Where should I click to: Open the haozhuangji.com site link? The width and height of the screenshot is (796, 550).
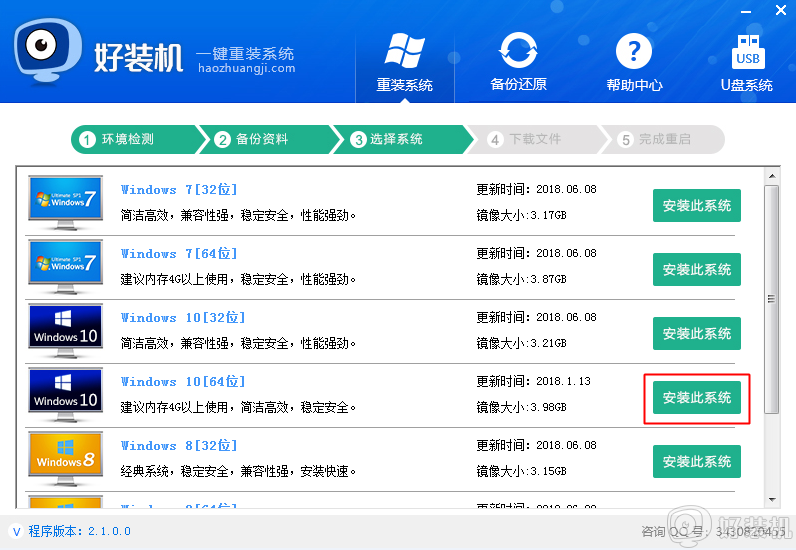[x=247, y=68]
